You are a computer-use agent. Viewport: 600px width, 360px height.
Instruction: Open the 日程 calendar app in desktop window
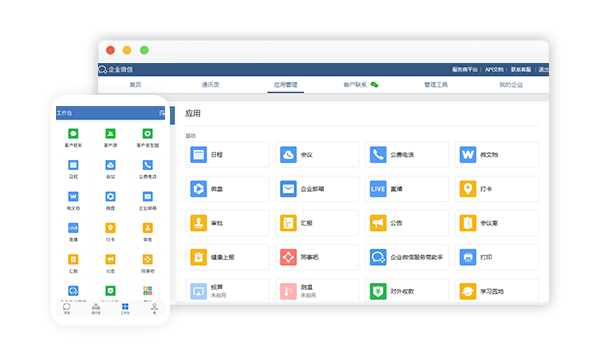pyautogui.click(x=227, y=155)
